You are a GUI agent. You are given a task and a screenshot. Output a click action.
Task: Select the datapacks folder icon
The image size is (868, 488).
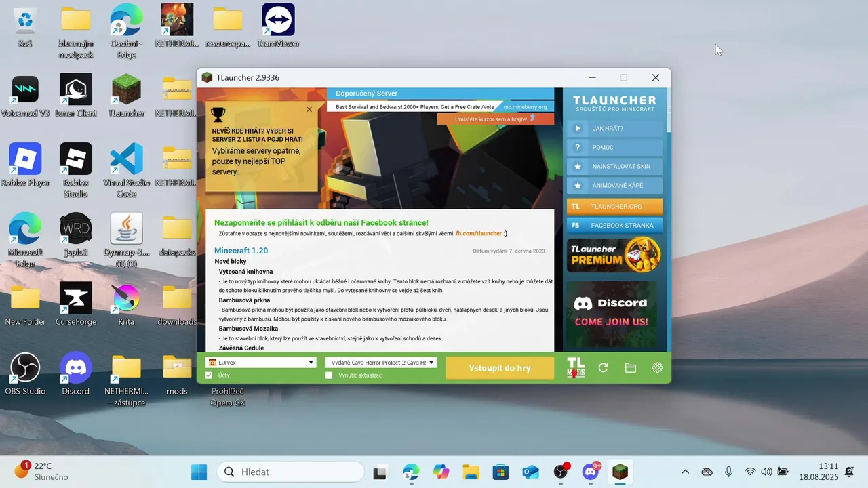177,235
